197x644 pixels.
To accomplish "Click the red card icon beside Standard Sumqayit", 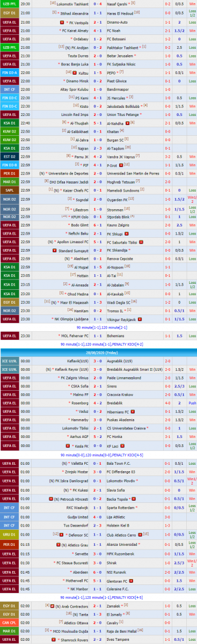I will (54, 250).
